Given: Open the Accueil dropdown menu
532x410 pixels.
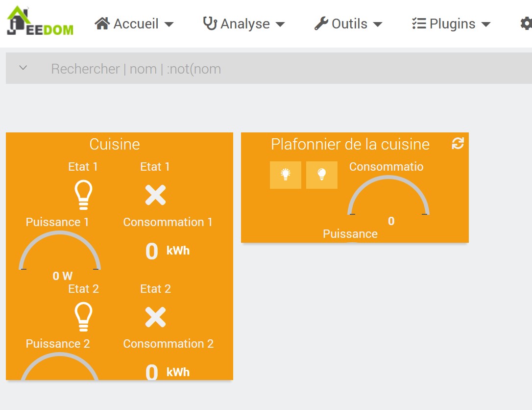Looking at the screenshot, I should pyautogui.click(x=134, y=24).
